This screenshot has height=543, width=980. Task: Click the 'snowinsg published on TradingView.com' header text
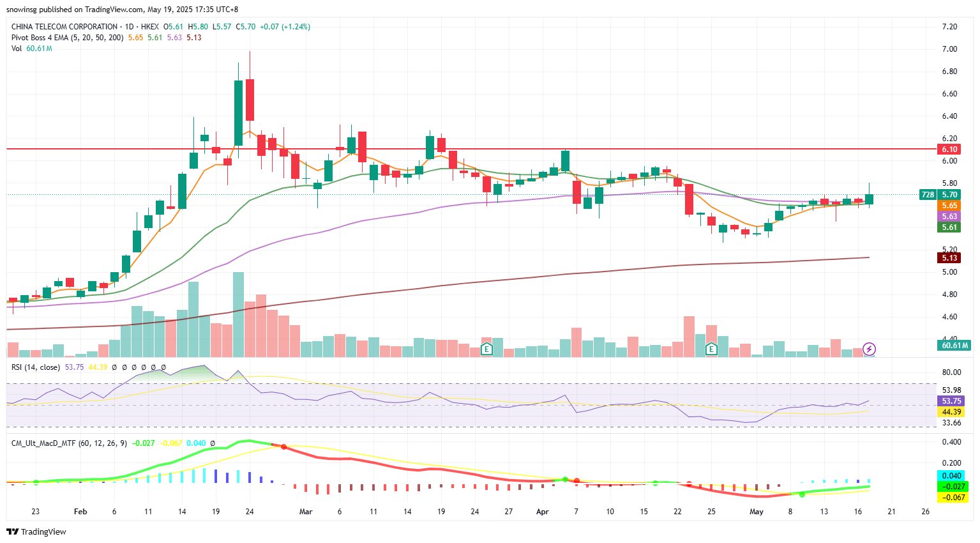pos(75,10)
